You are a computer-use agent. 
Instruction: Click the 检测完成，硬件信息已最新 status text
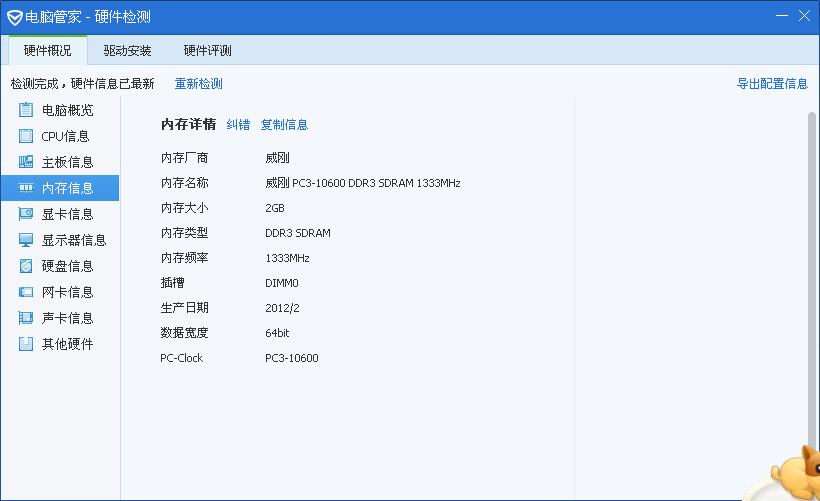pyautogui.click(x=83, y=84)
